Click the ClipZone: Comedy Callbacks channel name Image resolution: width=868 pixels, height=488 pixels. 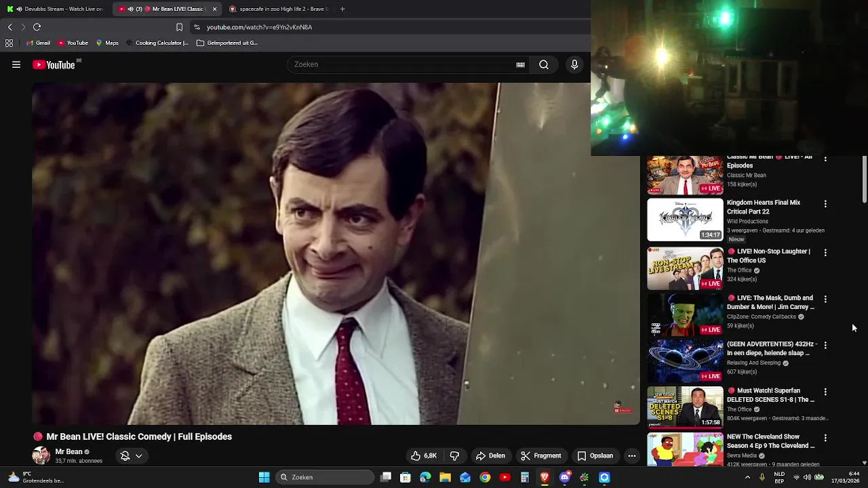pyautogui.click(x=761, y=317)
